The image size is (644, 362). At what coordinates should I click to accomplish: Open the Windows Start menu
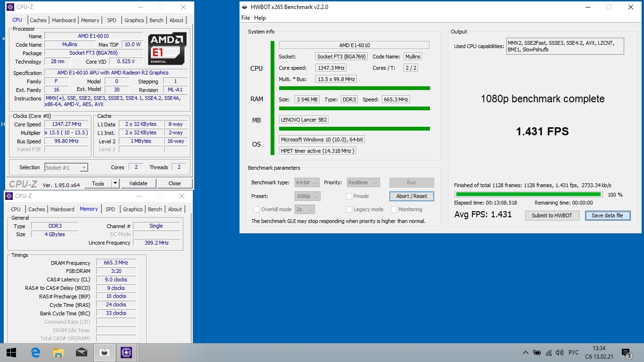pos(11,352)
